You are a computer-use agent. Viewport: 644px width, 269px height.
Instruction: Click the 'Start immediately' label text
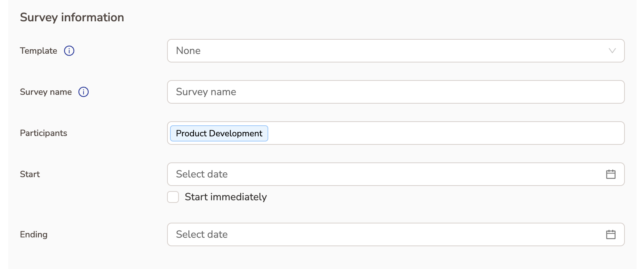[x=226, y=197]
